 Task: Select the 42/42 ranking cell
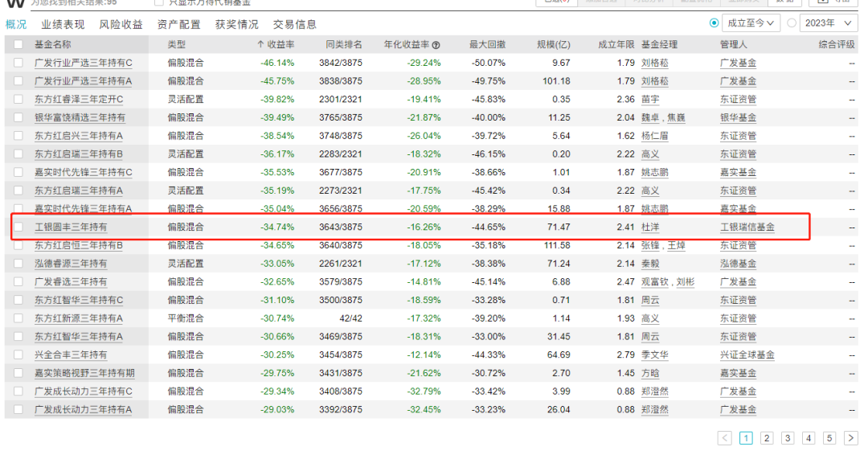coord(351,318)
